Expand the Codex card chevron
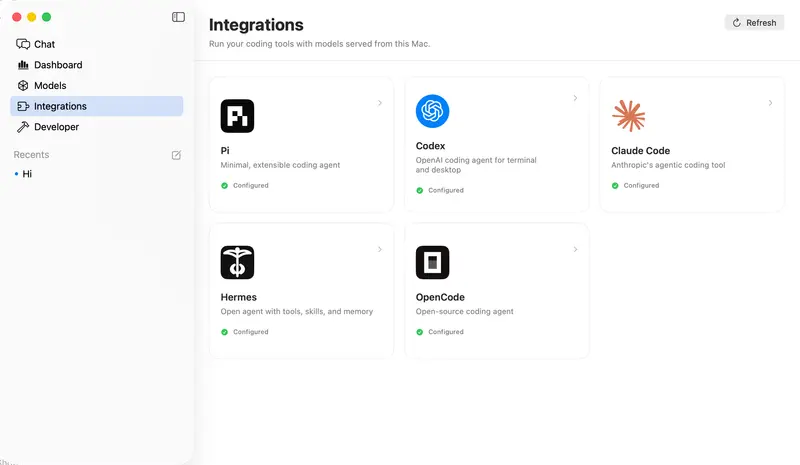This screenshot has height=465, width=800. tap(575, 98)
